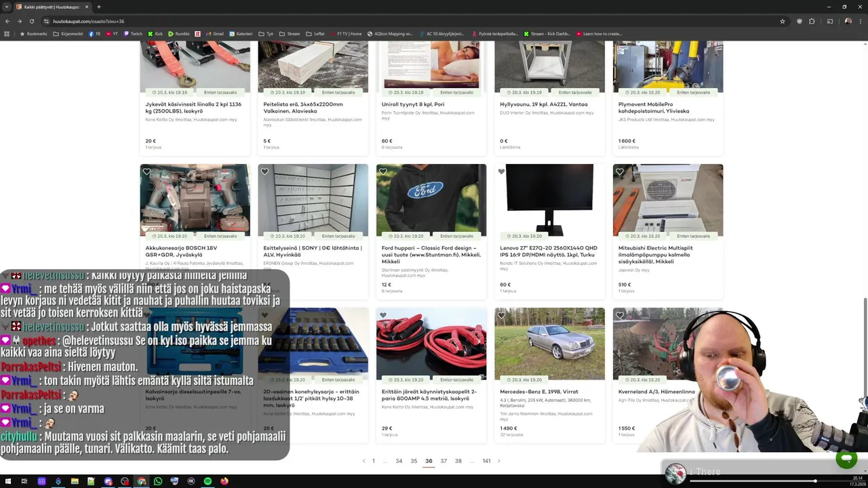868x488 pixels.
Task: Toggle heart on Kverneland A/3 listing
Action: pos(620,315)
